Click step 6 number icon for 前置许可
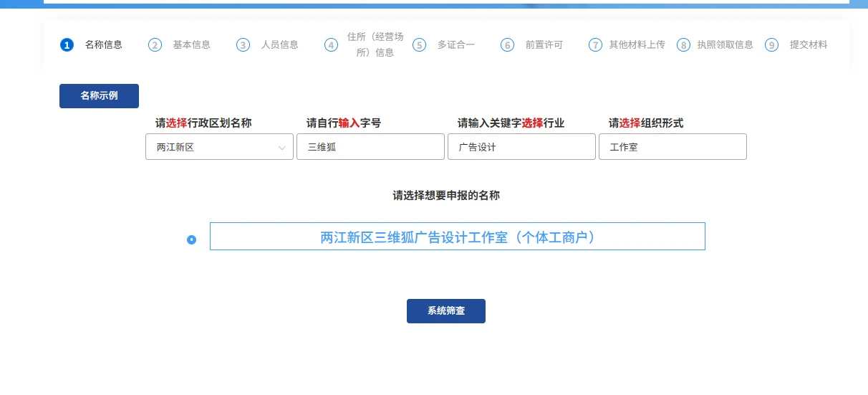Viewport: 868px width, 395px height. coord(508,45)
